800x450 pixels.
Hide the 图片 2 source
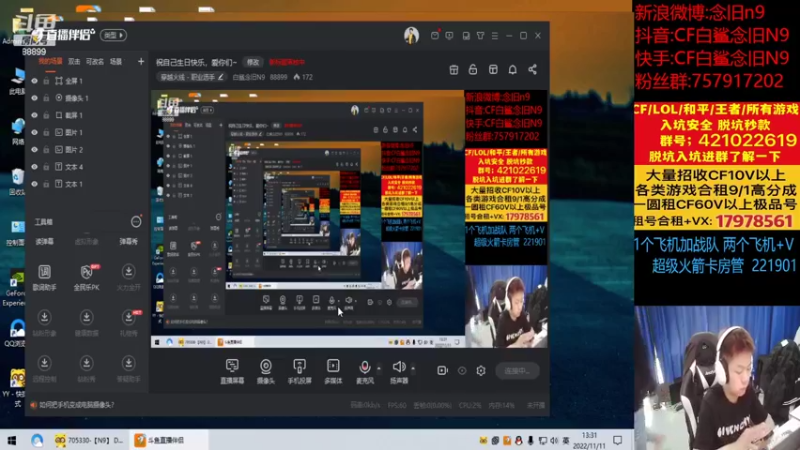pos(34,149)
